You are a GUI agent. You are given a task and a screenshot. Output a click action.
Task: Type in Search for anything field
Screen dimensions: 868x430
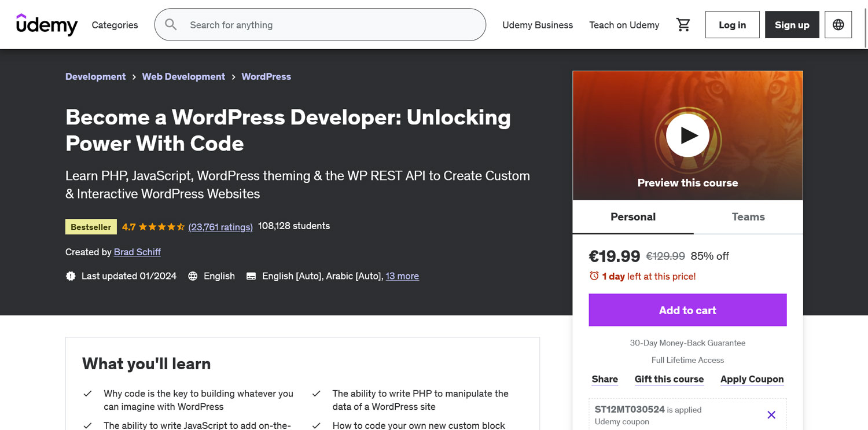(330, 25)
